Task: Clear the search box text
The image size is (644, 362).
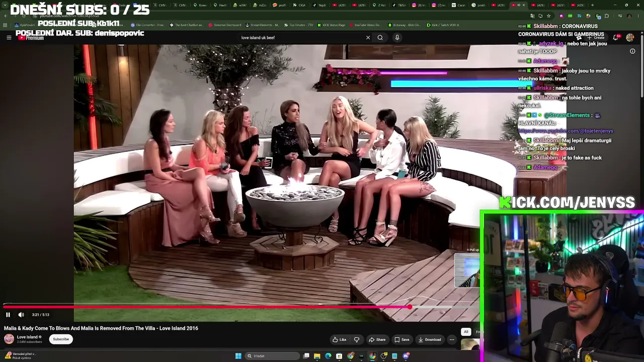Action: (368, 37)
